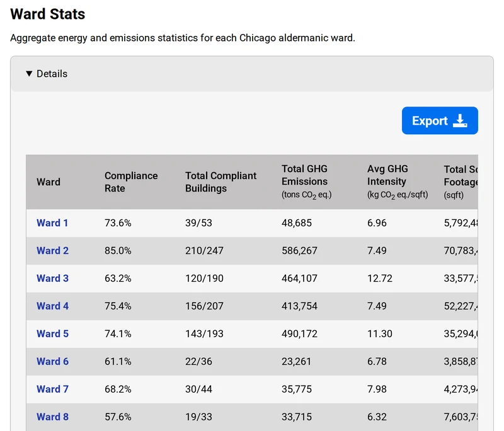Click the 6.32 GHG intensity value
Viewport: 504px width, 431px height.
pos(377,417)
